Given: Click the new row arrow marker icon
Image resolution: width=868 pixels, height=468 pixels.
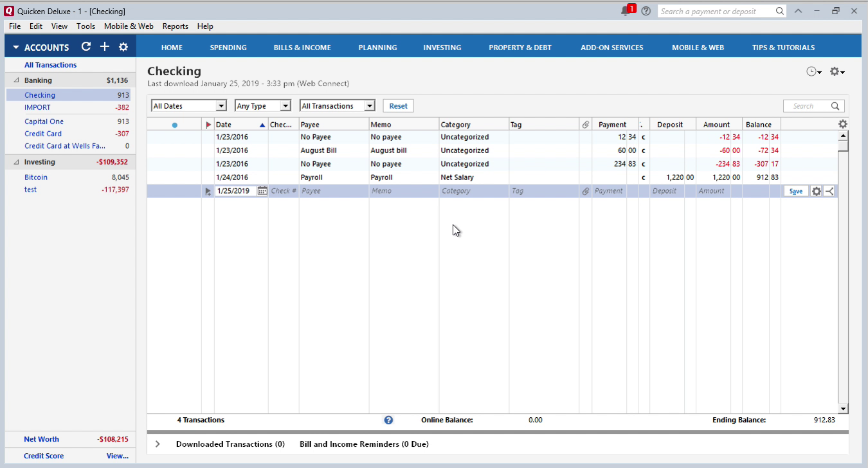Looking at the screenshot, I should click(x=208, y=192).
